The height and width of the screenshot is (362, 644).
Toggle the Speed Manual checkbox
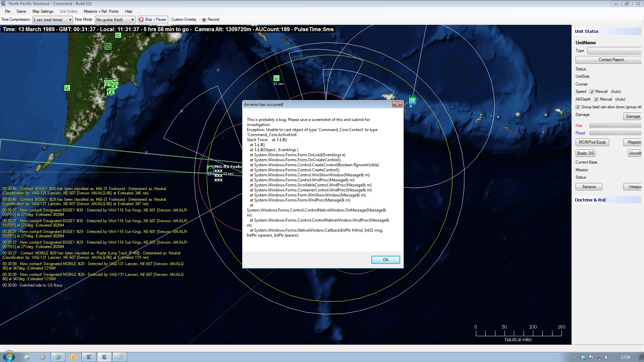tap(592, 92)
